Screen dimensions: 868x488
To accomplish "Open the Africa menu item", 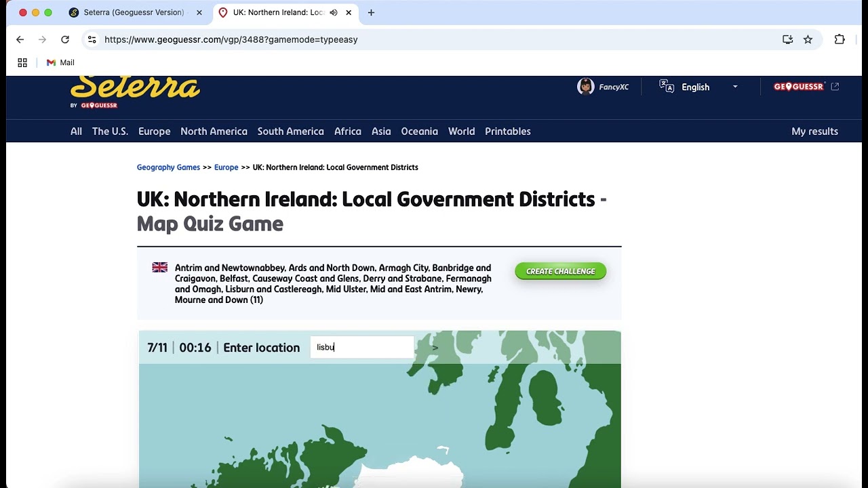I will pyautogui.click(x=348, y=131).
